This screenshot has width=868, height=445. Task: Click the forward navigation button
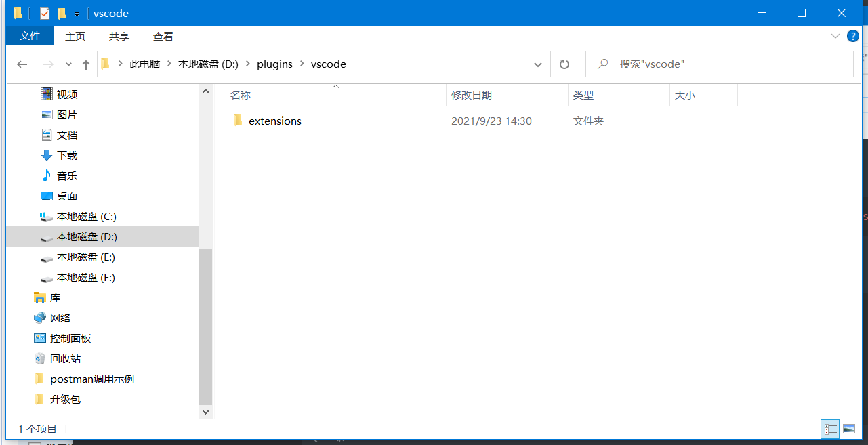(47, 64)
